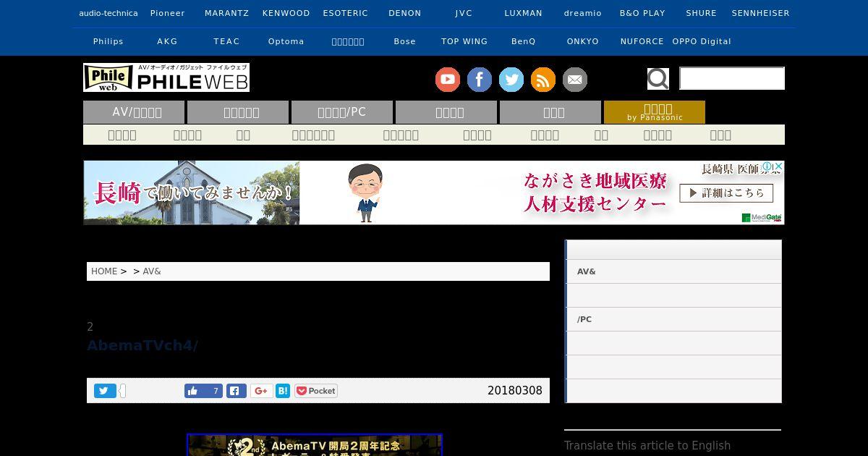Open Bose brand link
868x456 pixels.
pos(405,41)
